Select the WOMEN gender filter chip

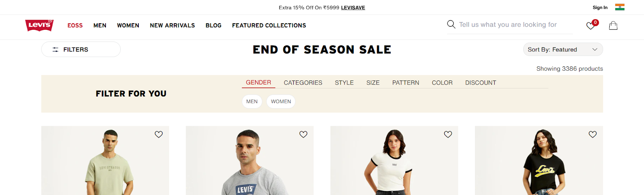281,101
